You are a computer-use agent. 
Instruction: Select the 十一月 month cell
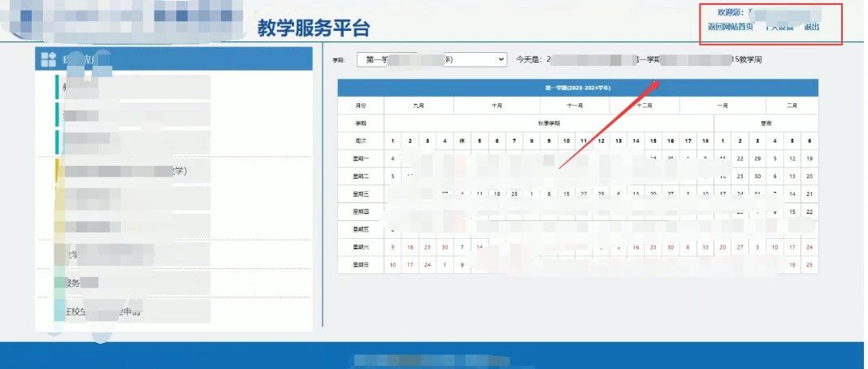(x=575, y=105)
